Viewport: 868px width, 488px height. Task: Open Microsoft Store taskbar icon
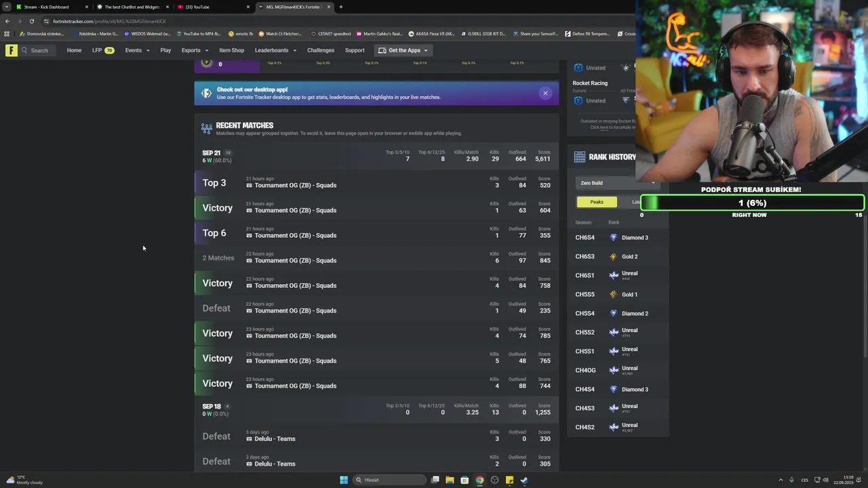click(x=465, y=481)
